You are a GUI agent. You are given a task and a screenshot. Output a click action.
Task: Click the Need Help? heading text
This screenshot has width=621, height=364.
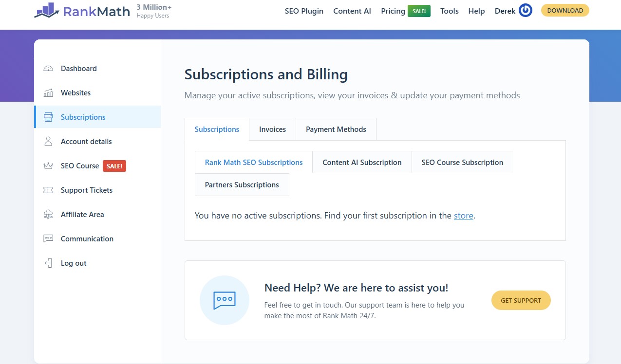[356, 288]
